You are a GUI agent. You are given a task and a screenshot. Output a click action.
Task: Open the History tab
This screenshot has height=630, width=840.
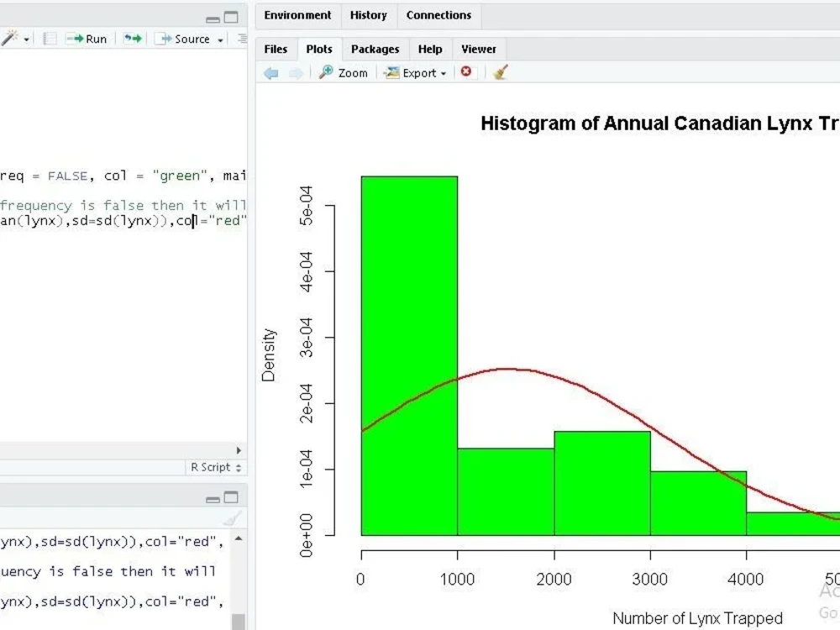[369, 15]
